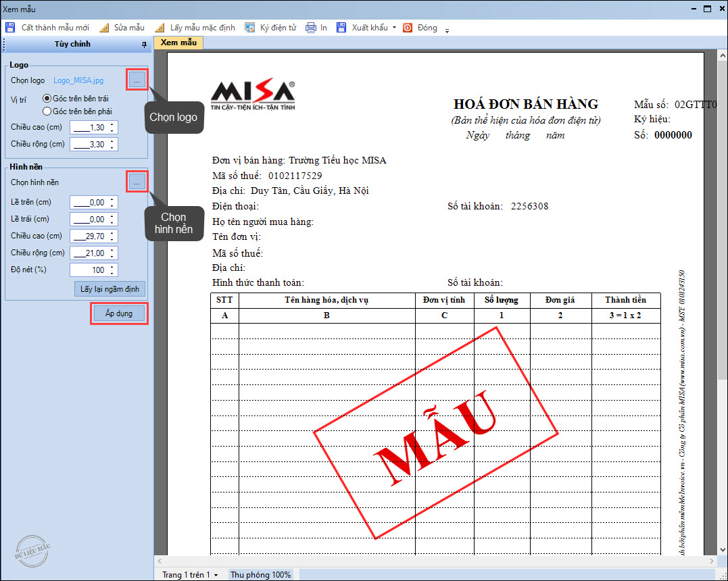Expand the 'Xuất khẩu' dropdown arrow
The height and width of the screenshot is (581, 728).
[394, 28]
